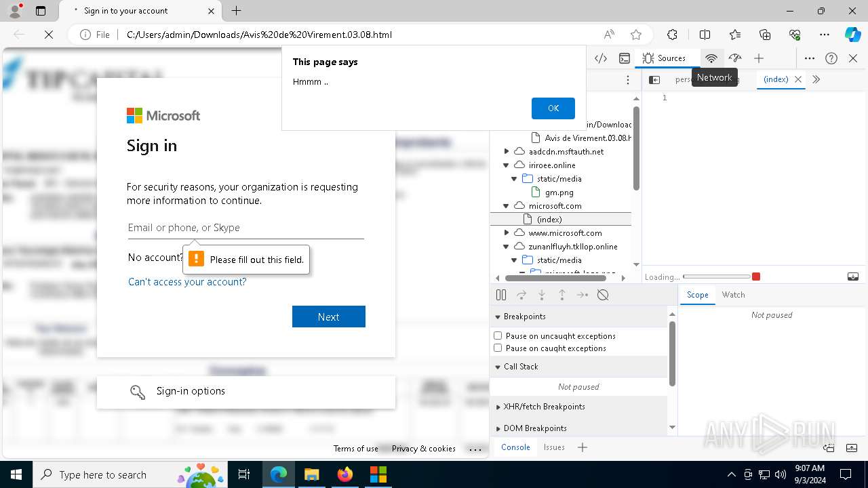The height and width of the screenshot is (488, 868).
Task: Open Browser essentials heart icon
Action: tap(795, 35)
